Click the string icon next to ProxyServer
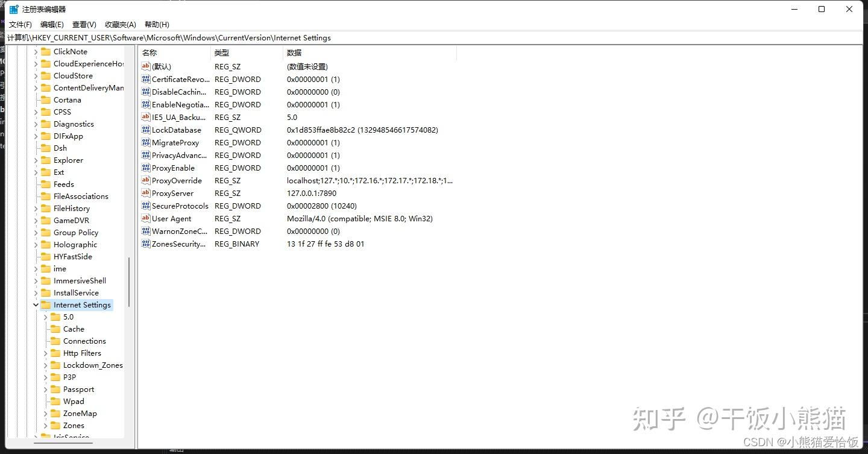Viewport: 868px width, 454px height. [145, 193]
